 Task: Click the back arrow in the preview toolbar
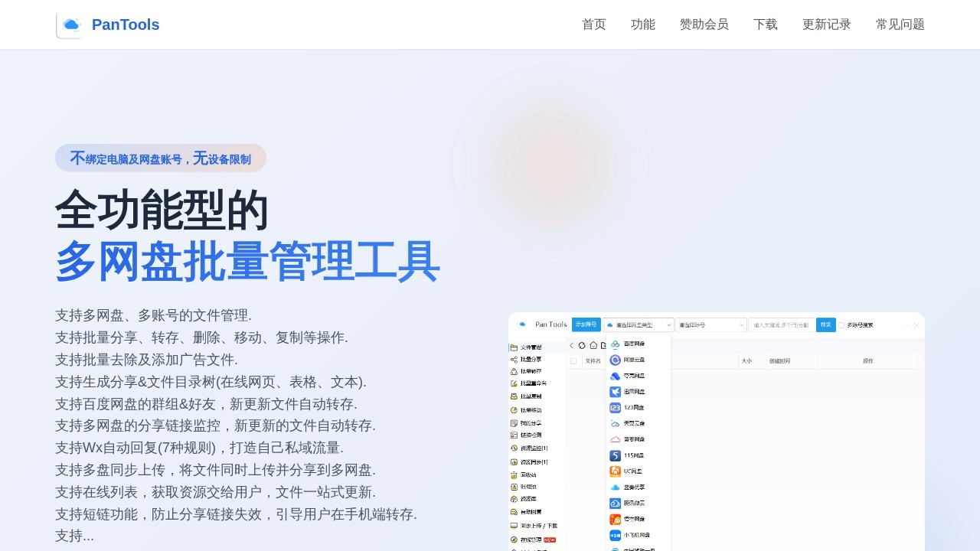point(571,345)
